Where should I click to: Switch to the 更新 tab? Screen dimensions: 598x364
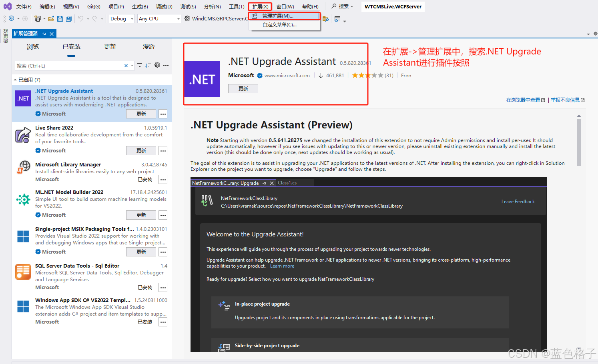coord(110,47)
